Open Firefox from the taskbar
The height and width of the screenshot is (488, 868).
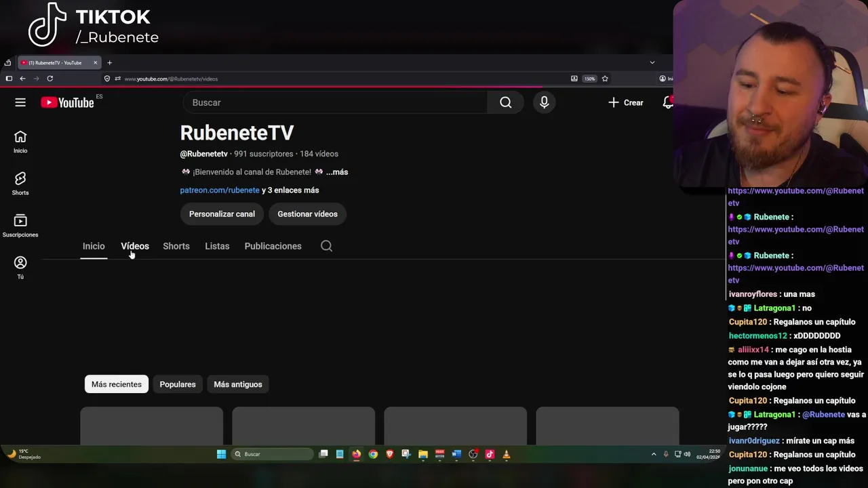tap(356, 454)
